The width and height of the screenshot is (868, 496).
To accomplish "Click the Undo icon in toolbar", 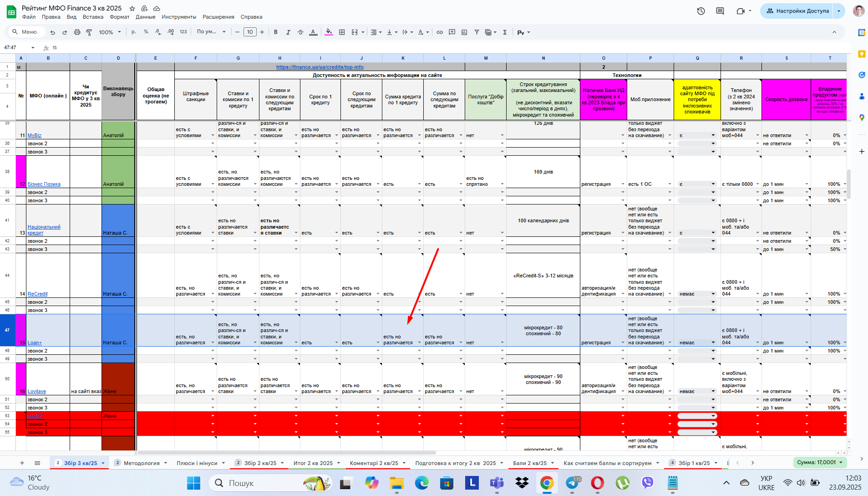I will (x=53, y=32).
